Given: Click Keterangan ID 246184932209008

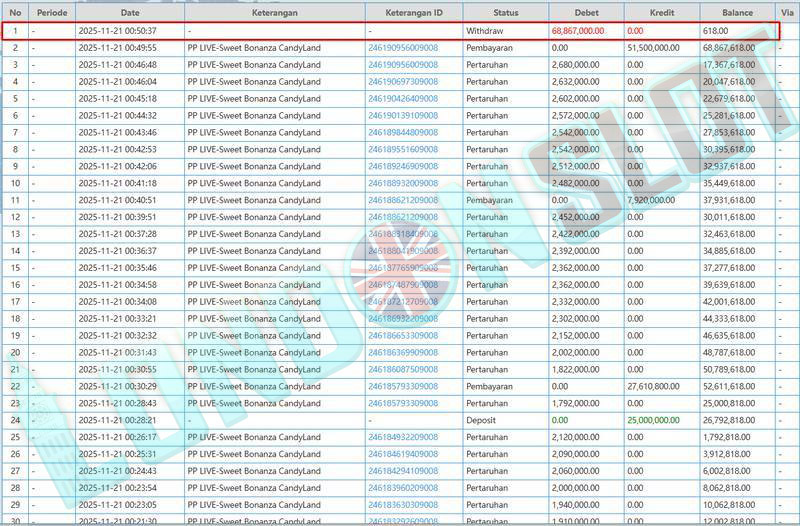Looking at the screenshot, I should (x=403, y=437).
